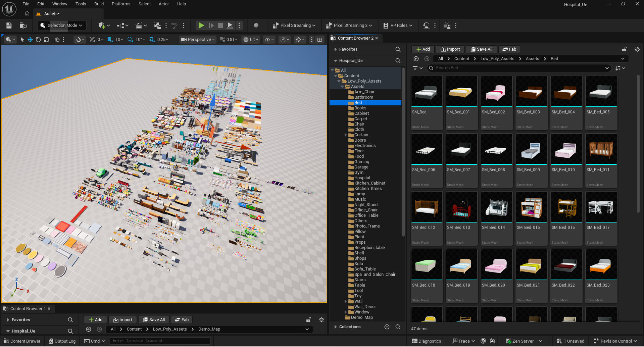Save the current level using the save icon
Image resolution: width=644 pixels, height=347 pixels.
9,26
